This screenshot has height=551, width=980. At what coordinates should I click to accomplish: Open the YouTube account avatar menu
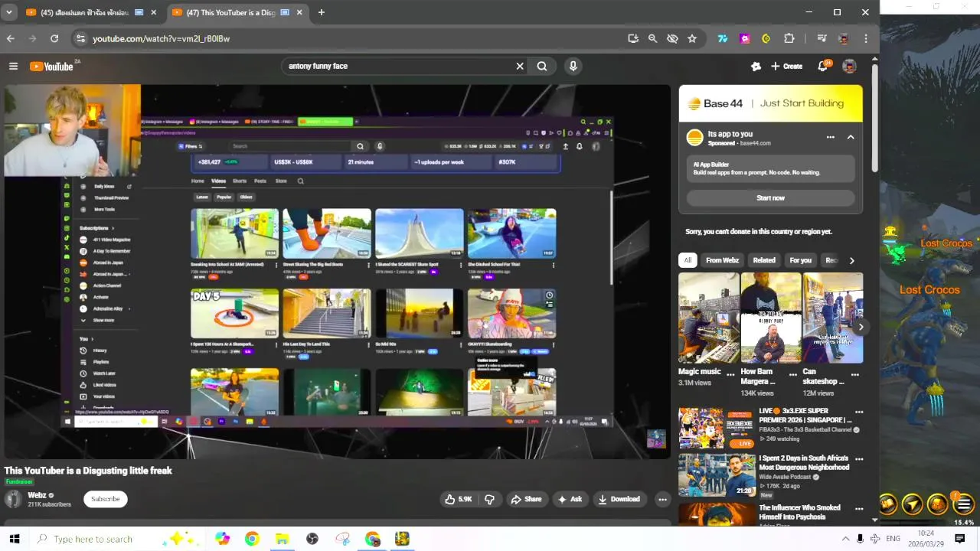click(x=849, y=67)
